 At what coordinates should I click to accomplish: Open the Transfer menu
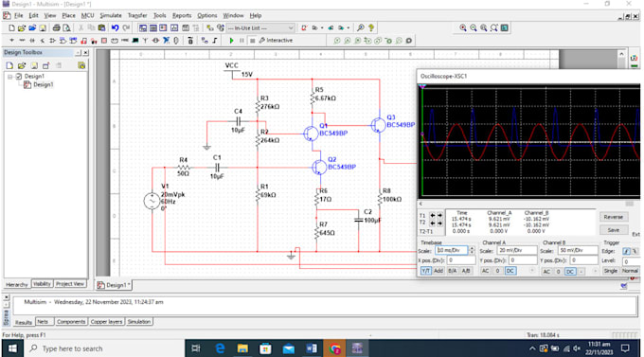pos(137,15)
